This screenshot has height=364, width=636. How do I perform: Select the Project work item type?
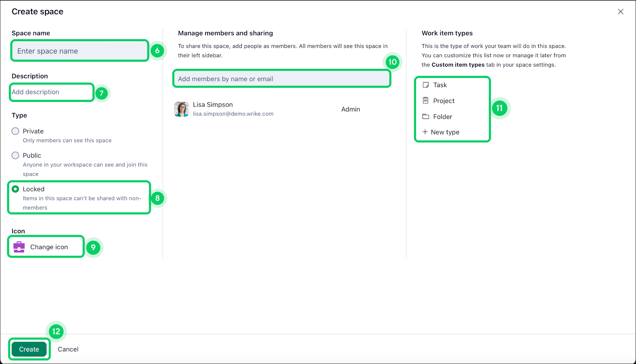click(x=444, y=101)
